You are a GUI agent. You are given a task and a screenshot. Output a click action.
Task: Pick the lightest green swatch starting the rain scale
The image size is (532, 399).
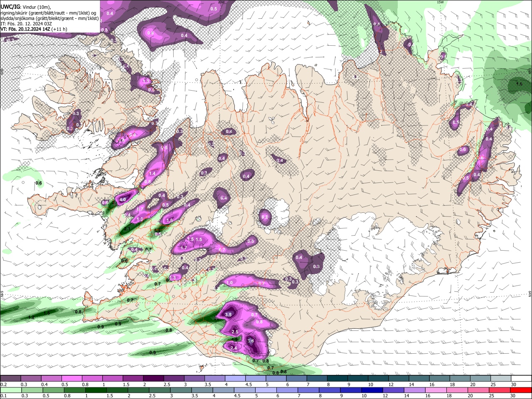pyautogui.click(x=10, y=390)
